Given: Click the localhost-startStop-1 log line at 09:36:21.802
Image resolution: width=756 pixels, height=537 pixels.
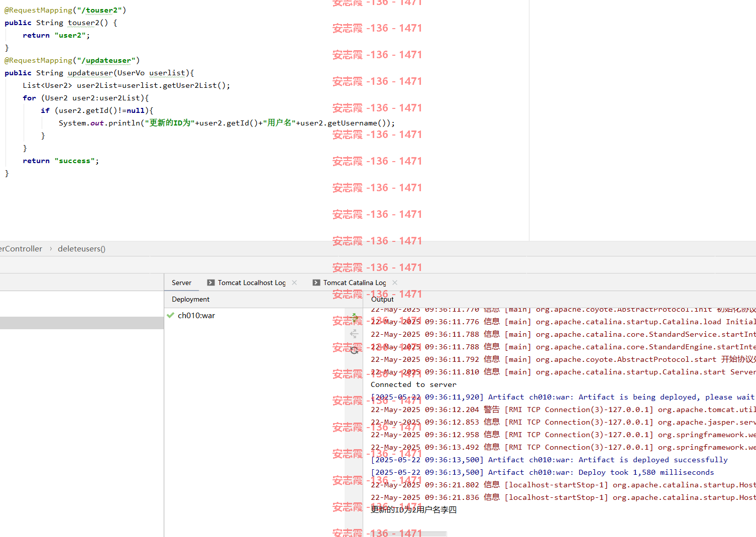Looking at the screenshot, I should click(563, 485).
